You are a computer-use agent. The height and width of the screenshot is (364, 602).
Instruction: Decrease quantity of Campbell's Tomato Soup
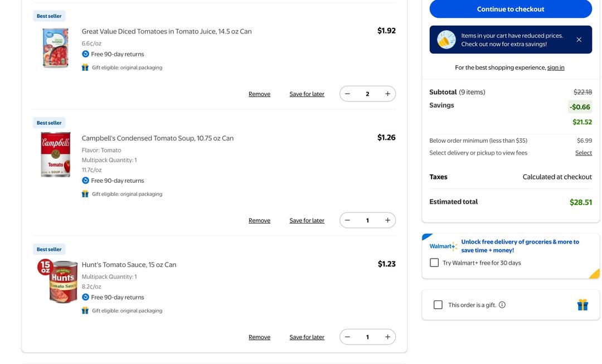[347, 220]
